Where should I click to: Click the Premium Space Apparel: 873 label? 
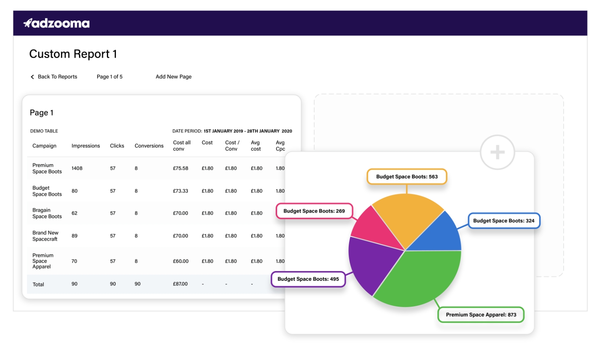481,315
